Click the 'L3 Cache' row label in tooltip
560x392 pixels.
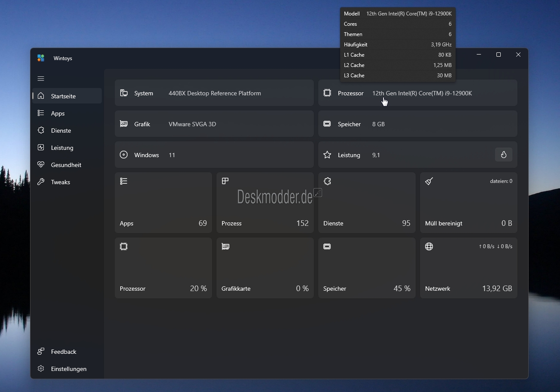[x=354, y=76]
